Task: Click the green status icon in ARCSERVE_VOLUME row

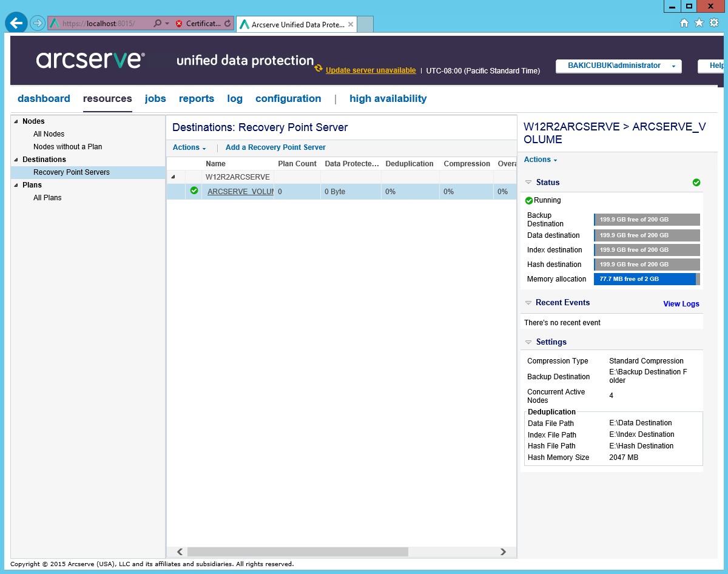Action: (194, 191)
